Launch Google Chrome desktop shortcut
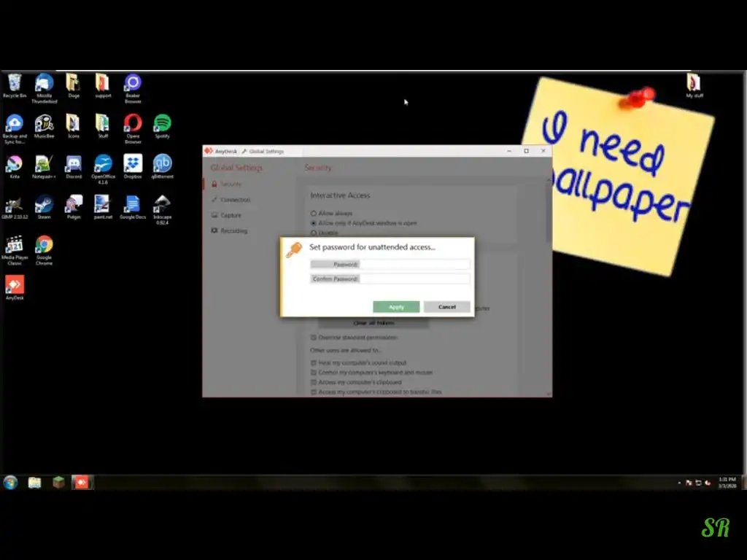This screenshot has width=747, height=560. point(44,250)
